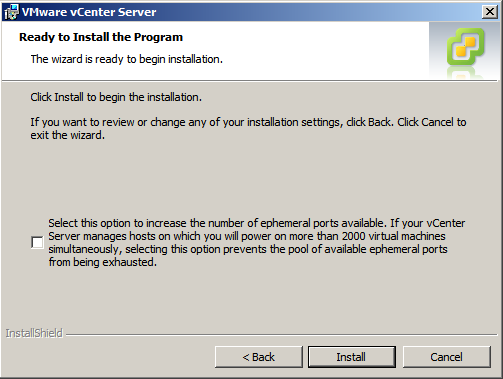Click the 'Click Install to begin' instruction

[116, 97]
